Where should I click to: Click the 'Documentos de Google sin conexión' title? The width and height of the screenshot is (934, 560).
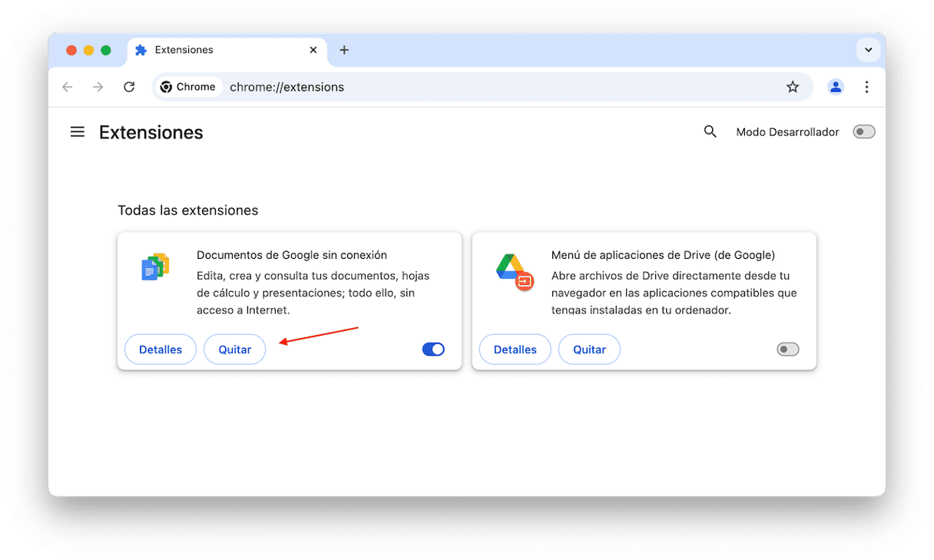292,255
